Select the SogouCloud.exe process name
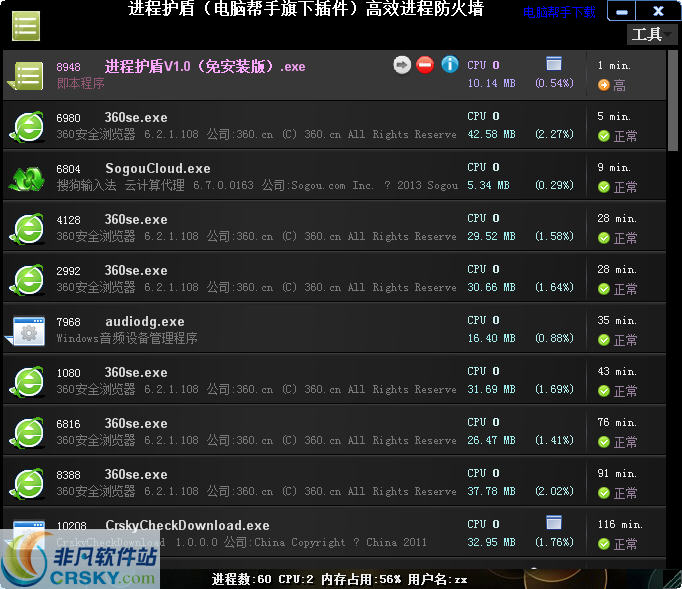The width and height of the screenshot is (682, 589). [x=157, y=168]
